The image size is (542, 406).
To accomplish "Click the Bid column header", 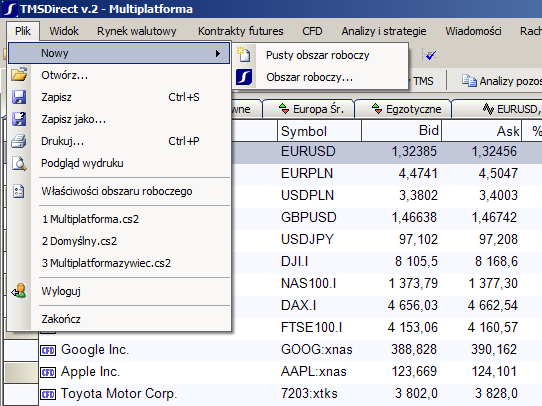I will 401,131.
